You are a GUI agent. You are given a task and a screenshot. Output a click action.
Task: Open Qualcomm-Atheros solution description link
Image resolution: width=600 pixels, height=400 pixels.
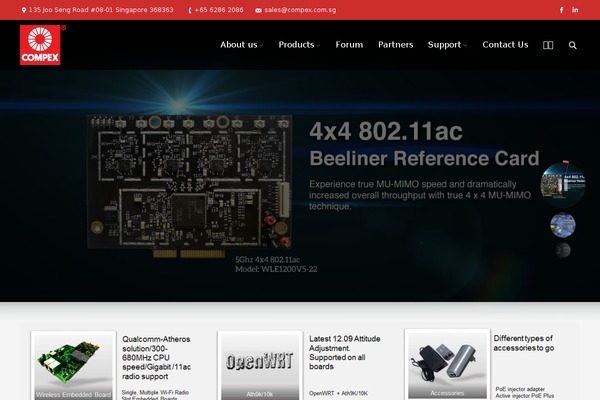(157, 358)
